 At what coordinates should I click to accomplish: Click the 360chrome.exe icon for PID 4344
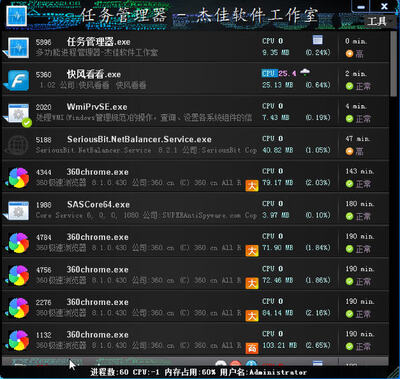click(18, 178)
